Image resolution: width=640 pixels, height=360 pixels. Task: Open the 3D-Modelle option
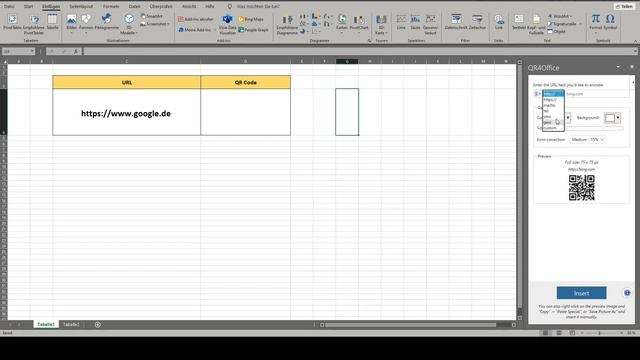(x=129, y=24)
